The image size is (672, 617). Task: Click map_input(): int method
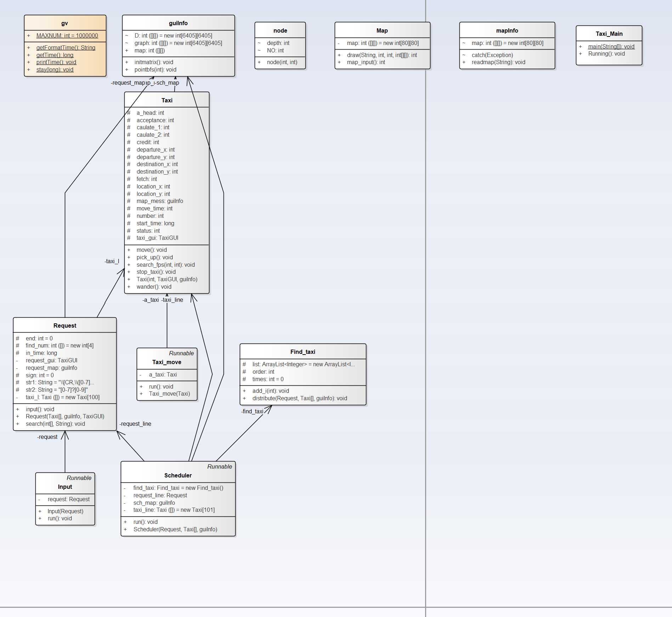[366, 62]
